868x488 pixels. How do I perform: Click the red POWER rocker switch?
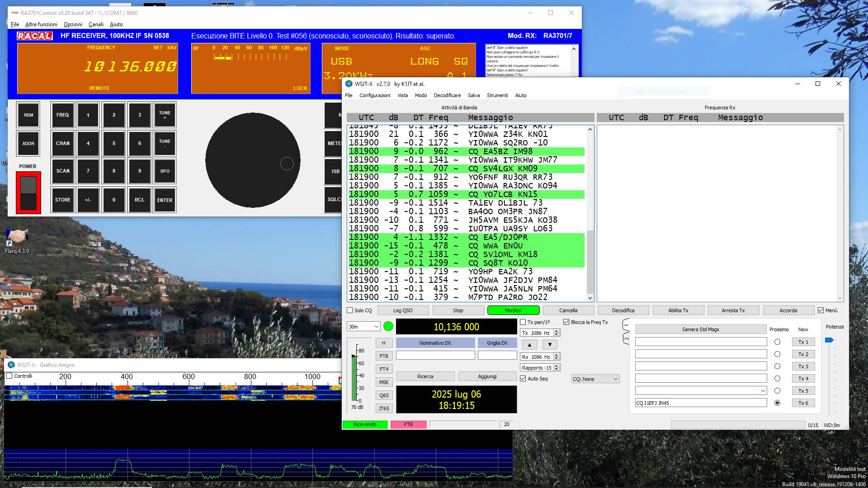click(28, 193)
